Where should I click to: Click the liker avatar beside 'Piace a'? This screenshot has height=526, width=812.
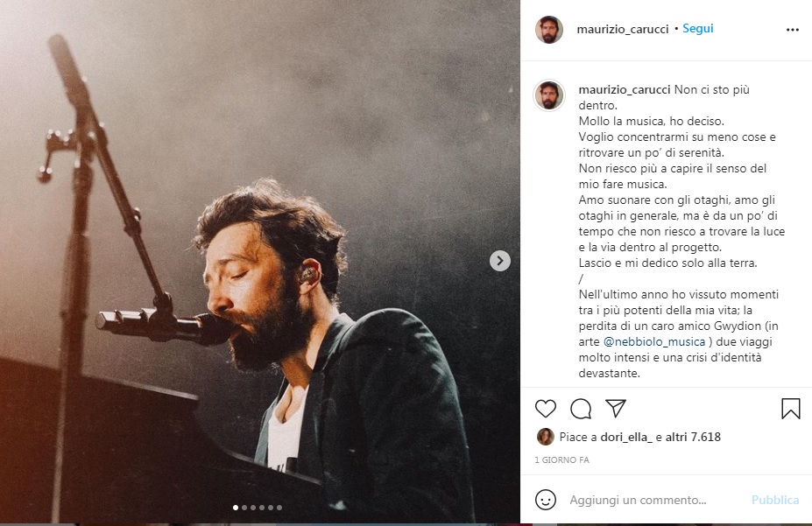pyautogui.click(x=545, y=437)
